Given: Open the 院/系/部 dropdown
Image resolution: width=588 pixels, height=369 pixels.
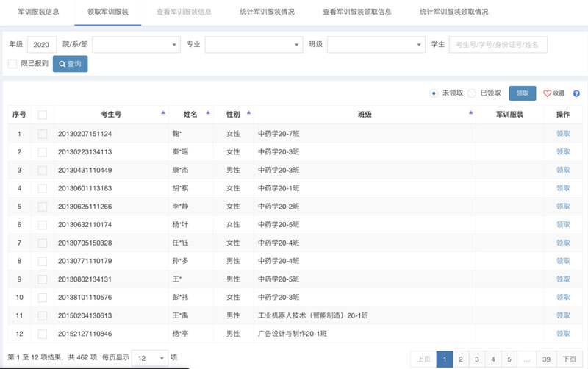Looking at the screenshot, I should pos(136,45).
